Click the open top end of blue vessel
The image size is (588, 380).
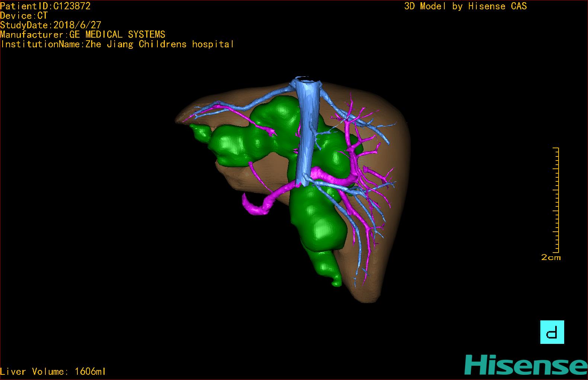[x=307, y=79]
